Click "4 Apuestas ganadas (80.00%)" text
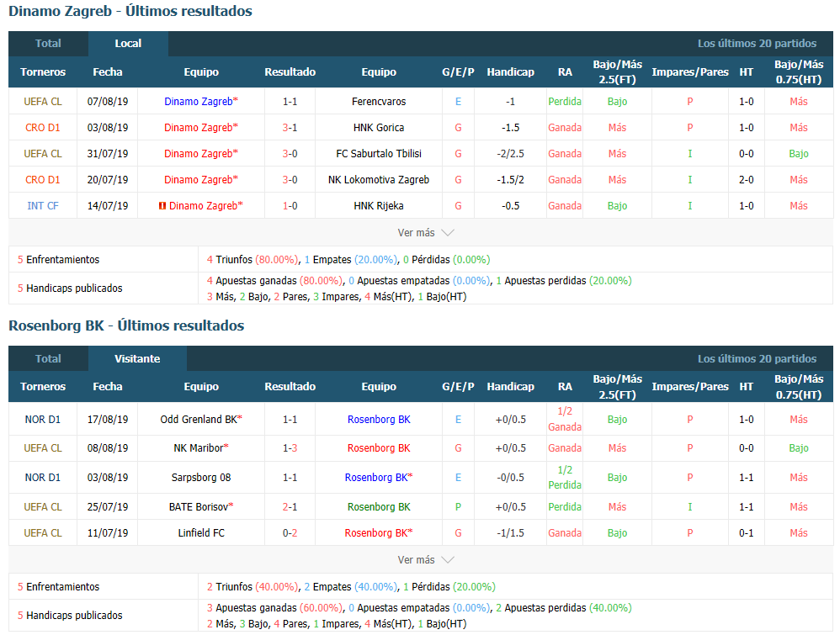 click(x=275, y=281)
